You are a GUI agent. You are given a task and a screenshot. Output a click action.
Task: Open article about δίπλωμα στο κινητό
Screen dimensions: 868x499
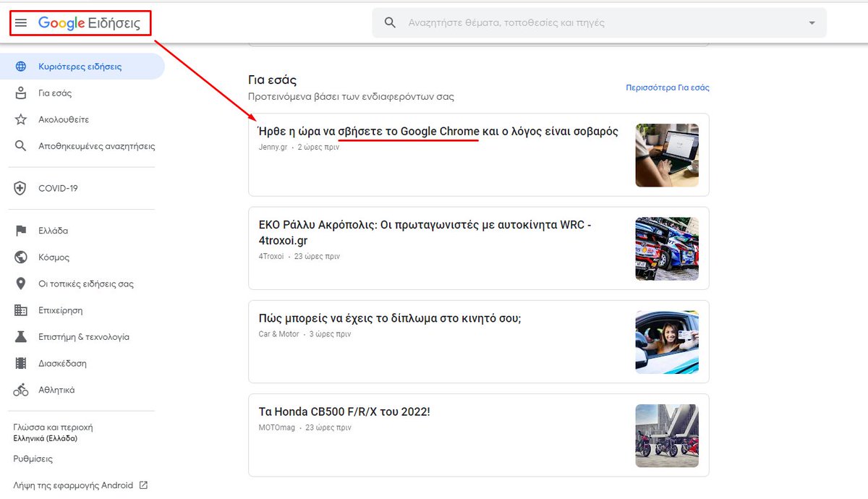pos(390,318)
